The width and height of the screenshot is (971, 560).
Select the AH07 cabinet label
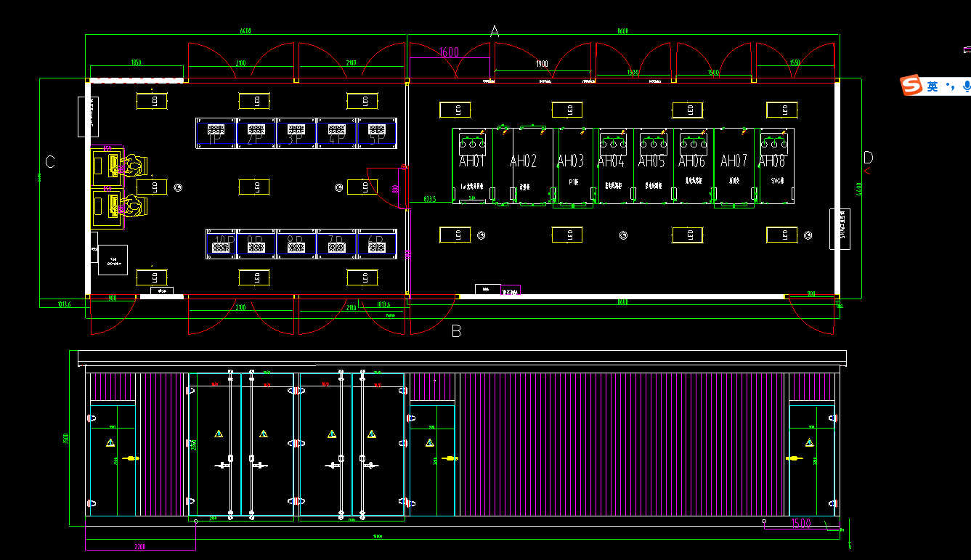pyautogui.click(x=734, y=161)
